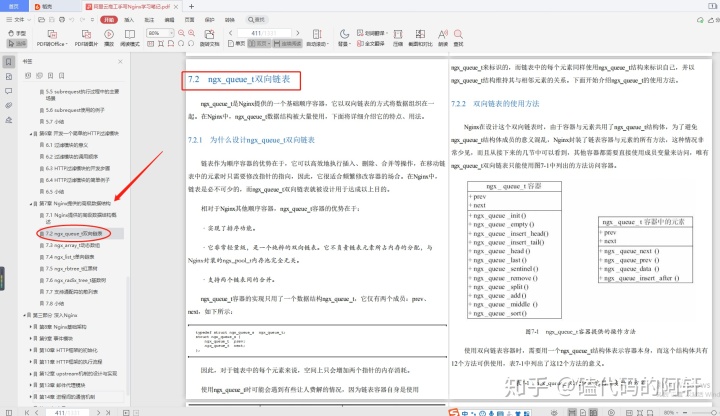720x416 pixels.
Task: Open bookmarks panel in left sidebar
Action: (x=9, y=62)
